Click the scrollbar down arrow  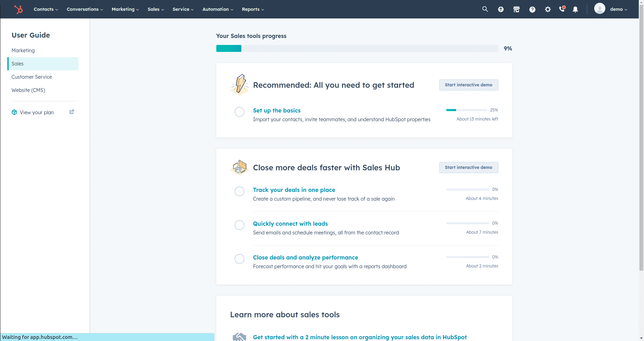(641, 338)
